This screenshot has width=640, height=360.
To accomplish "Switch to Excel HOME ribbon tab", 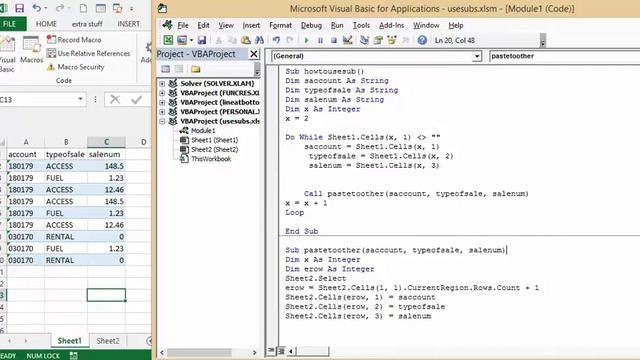I will coord(46,24).
